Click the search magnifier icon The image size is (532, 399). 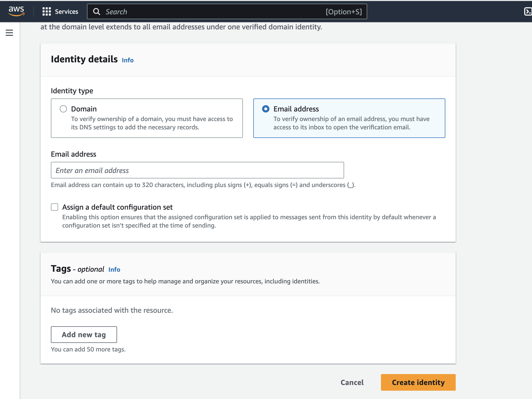(97, 12)
